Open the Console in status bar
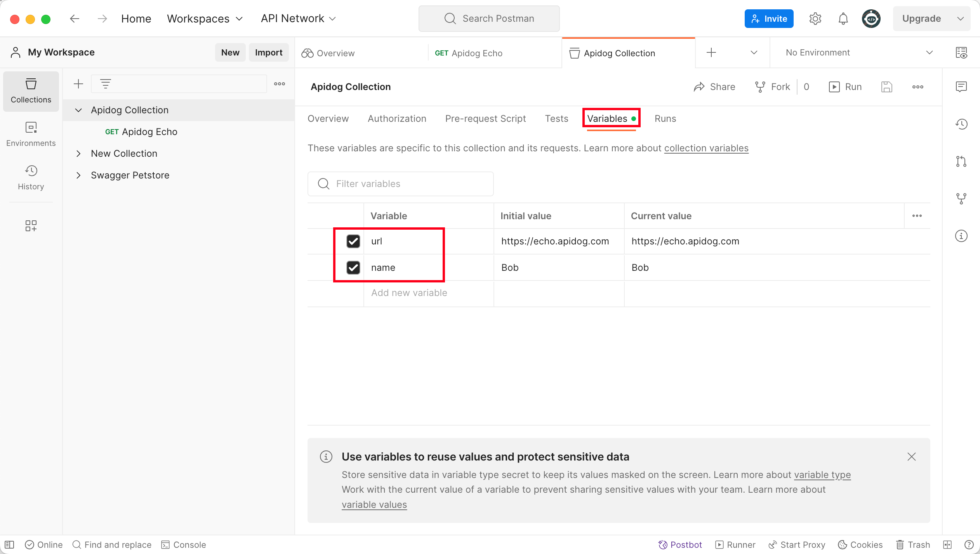This screenshot has height=554, width=980. point(184,545)
